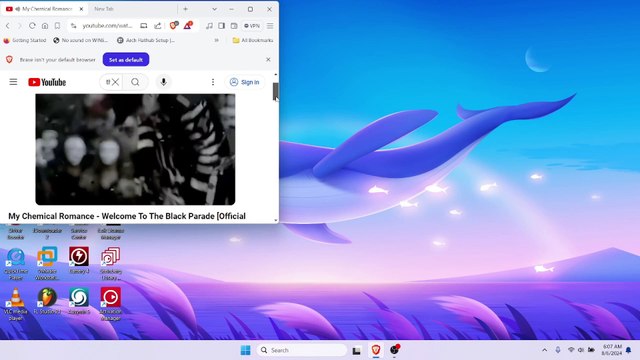Select the FL Studio desktop shortcut
The width and height of the screenshot is (640, 360).
click(x=47, y=301)
